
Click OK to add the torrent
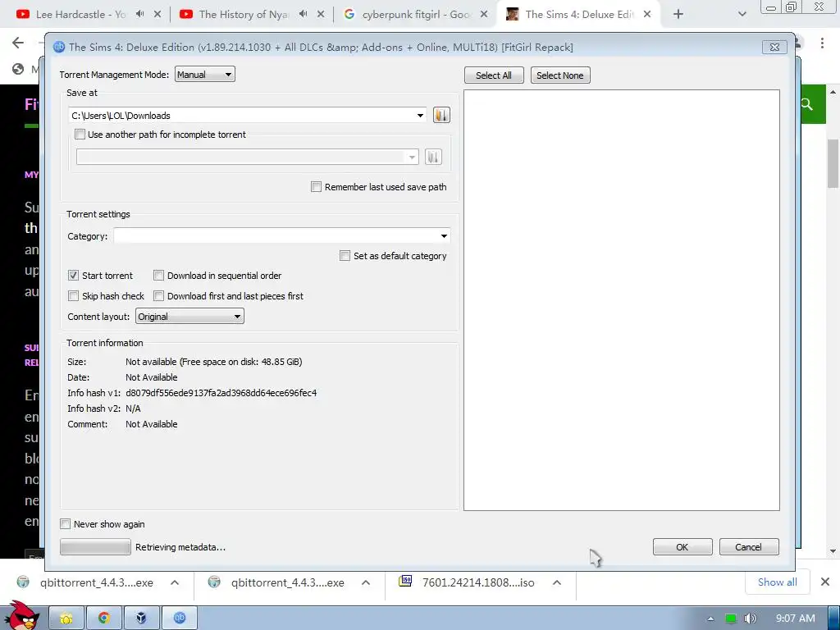(682, 547)
